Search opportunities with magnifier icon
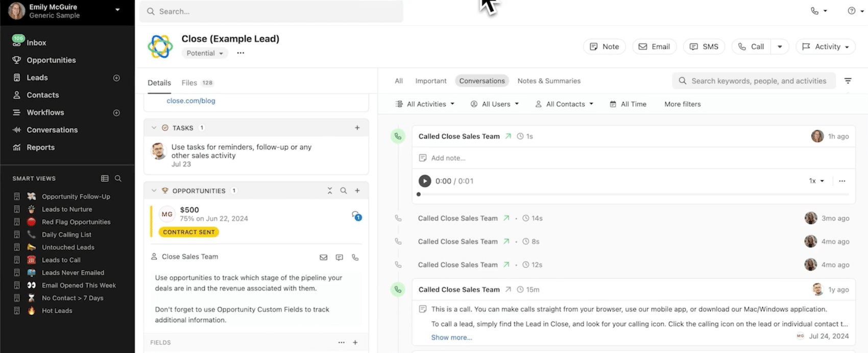 point(344,191)
